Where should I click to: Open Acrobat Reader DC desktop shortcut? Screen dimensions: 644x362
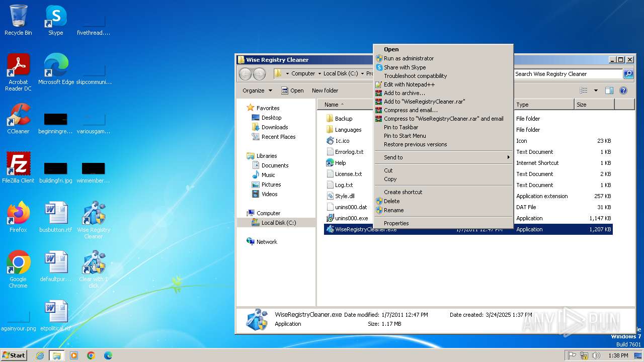pos(18,72)
